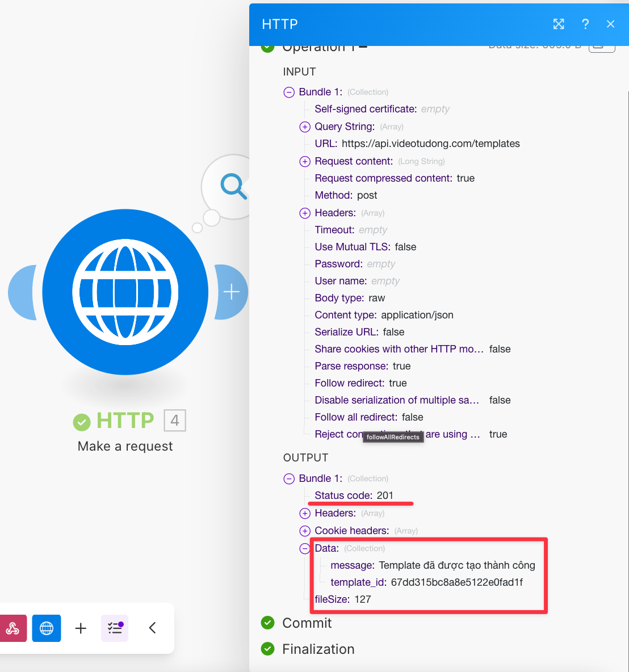629x672 pixels.
Task: Select the blue HTTP globe toolbar icon
Action: coord(47,628)
